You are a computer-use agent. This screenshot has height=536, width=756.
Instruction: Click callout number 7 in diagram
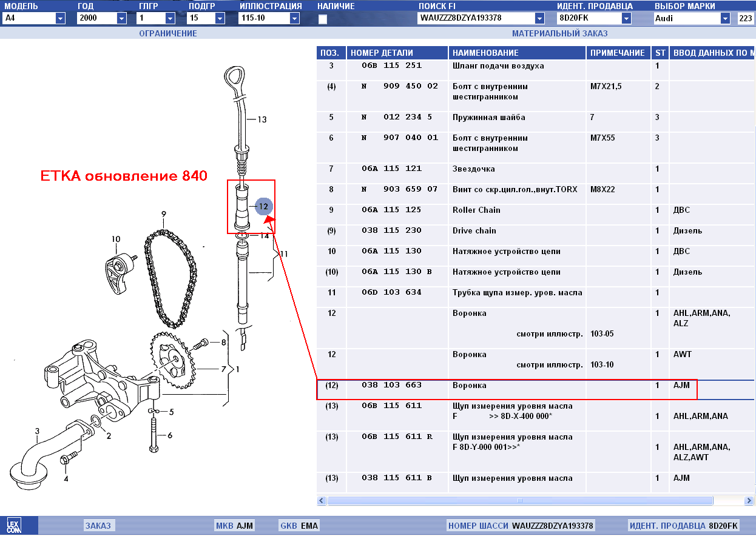223,369
